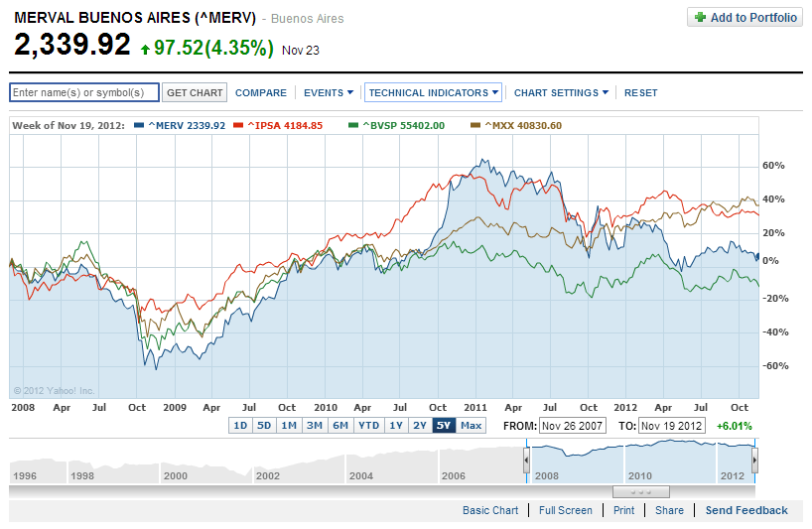Click the Add to Portfolio button label
Screen dimensions: 812x529
pos(753,18)
